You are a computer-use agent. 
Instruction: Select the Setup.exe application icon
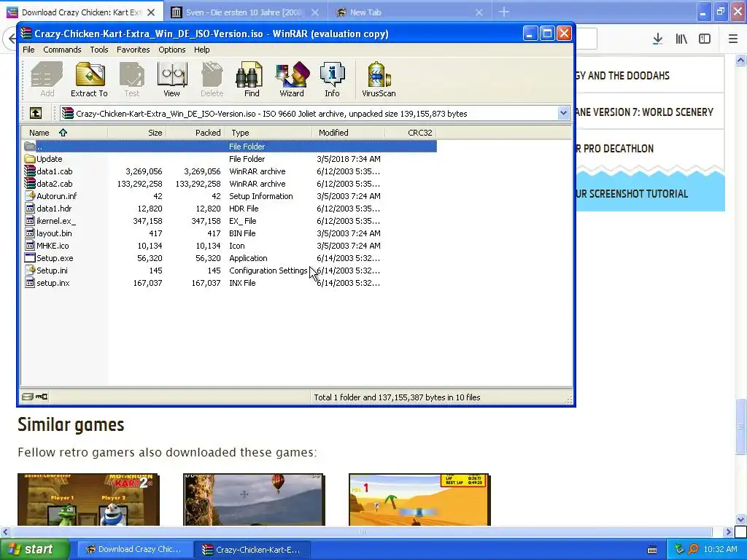click(x=29, y=257)
